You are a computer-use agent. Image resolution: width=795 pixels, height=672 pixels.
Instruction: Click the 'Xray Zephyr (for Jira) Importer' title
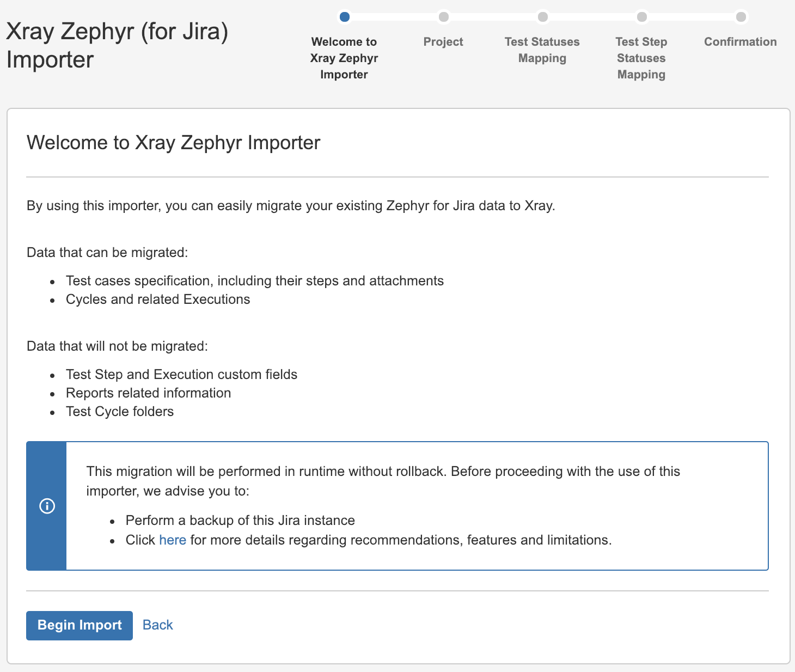tap(117, 45)
